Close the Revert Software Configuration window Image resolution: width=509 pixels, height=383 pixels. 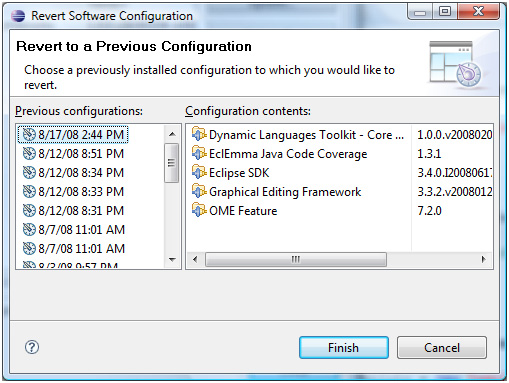pos(479,12)
